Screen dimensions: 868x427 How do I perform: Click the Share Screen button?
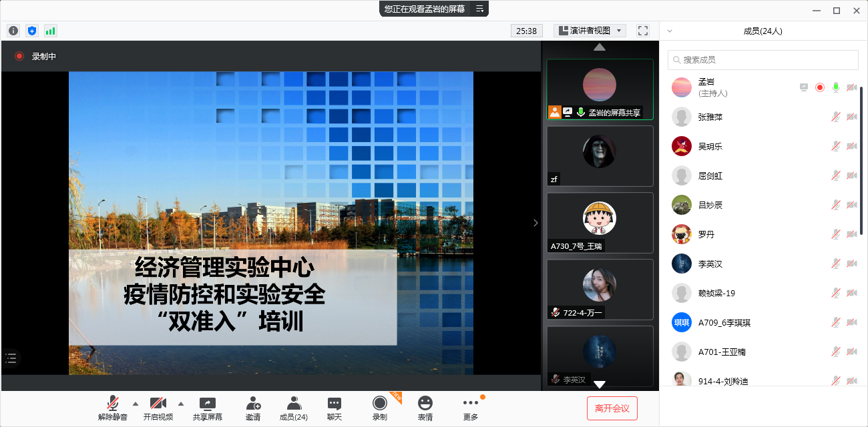tap(208, 408)
